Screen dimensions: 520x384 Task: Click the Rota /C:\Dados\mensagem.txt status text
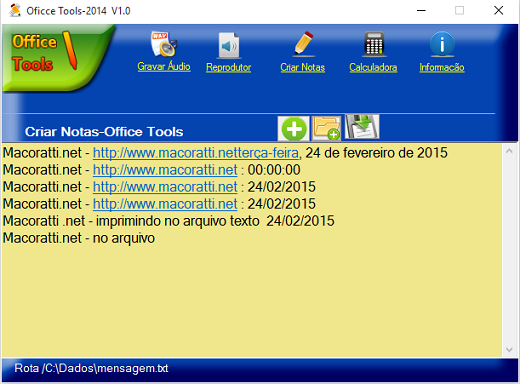coord(91,368)
